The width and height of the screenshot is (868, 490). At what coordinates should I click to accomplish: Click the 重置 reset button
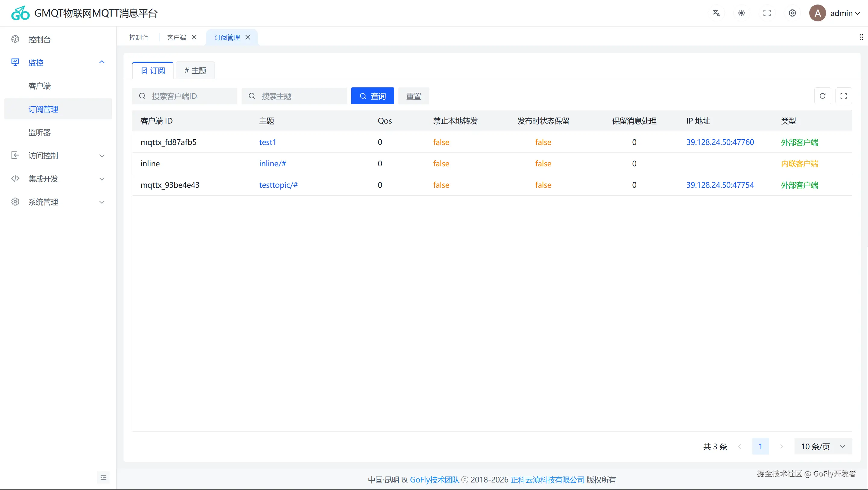[413, 96]
